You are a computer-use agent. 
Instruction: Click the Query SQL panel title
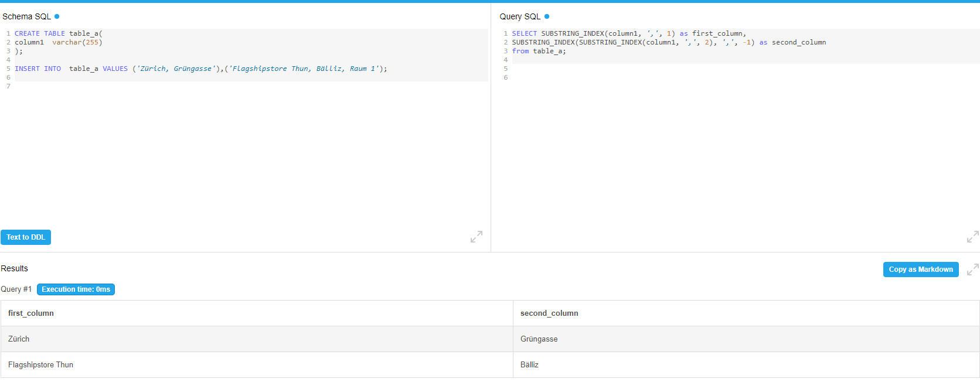520,16
